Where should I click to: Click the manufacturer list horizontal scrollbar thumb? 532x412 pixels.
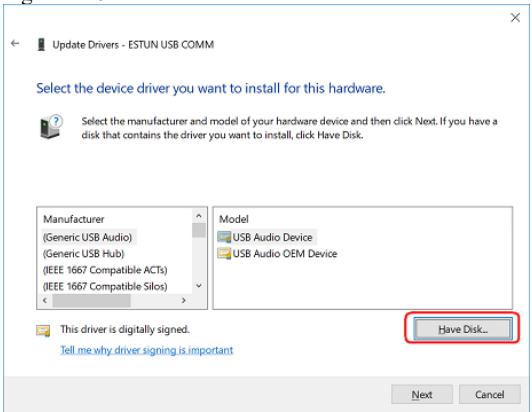point(91,300)
